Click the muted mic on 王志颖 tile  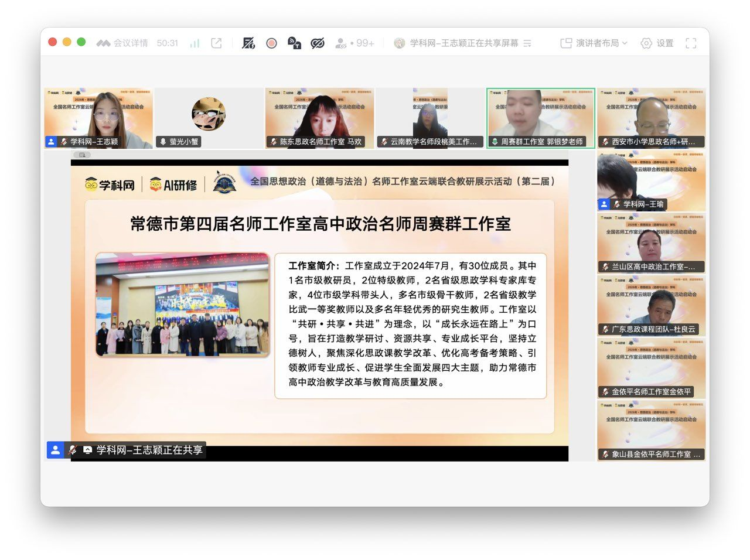tap(64, 142)
